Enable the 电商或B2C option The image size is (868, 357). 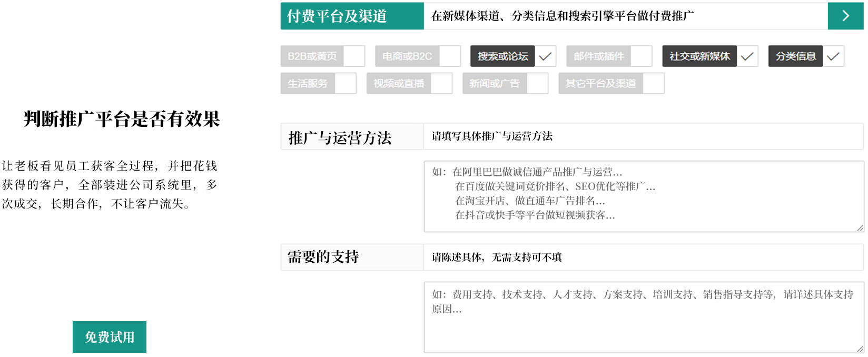pos(450,56)
